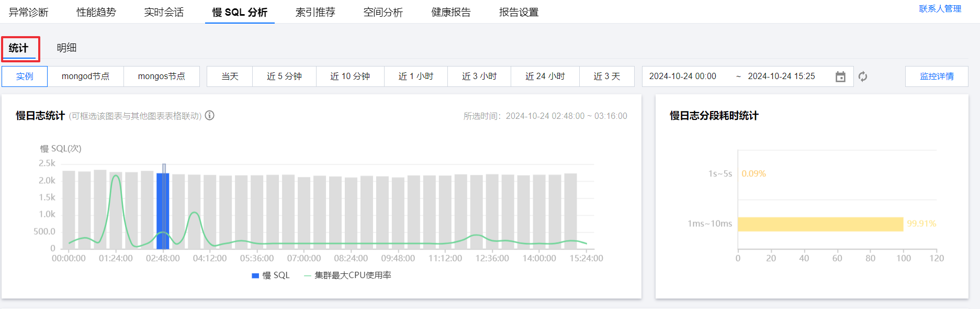The height and width of the screenshot is (309, 980).
Task: Switch to the 明细 sub-tab
Action: 66,48
